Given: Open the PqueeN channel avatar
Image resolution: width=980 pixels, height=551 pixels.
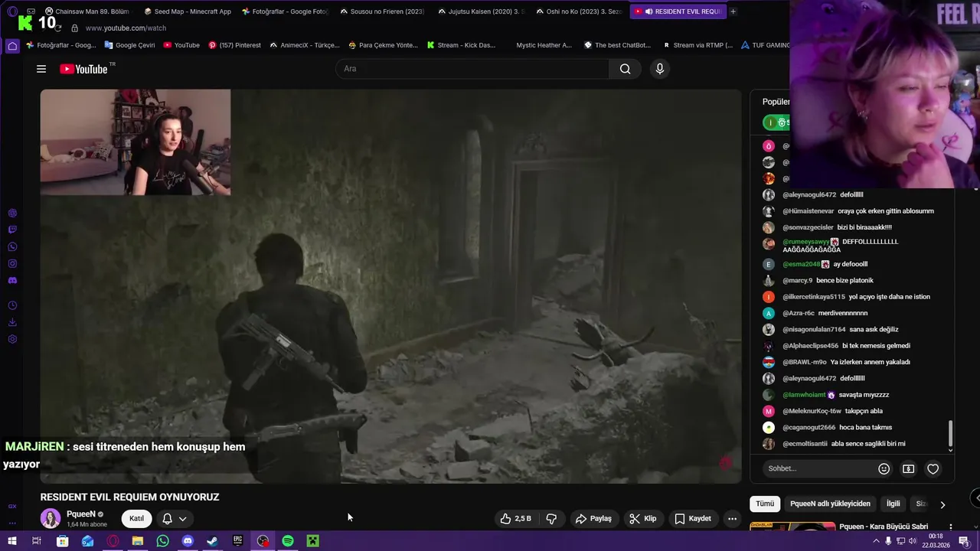Looking at the screenshot, I should tap(51, 518).
